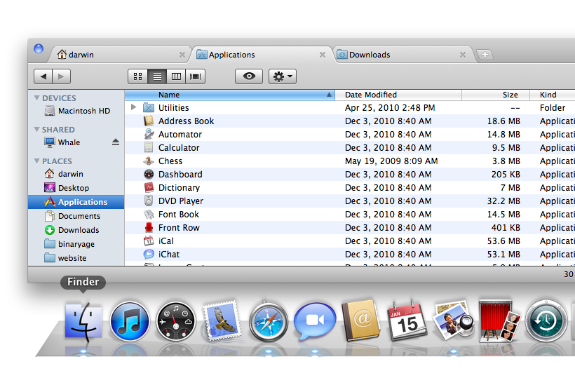Go forward with the right arrow

point(61,76)
